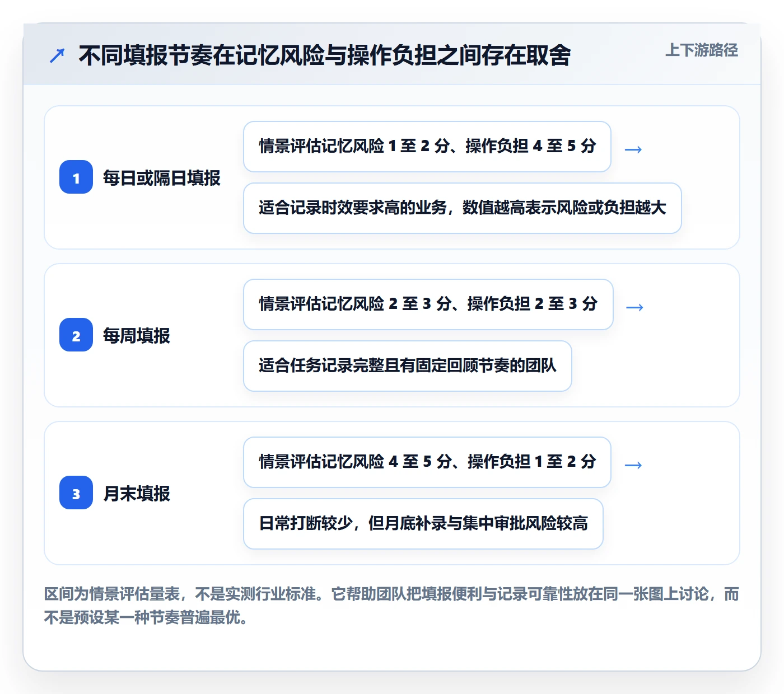Open the 日常打断较少 description box

pos(423,524)
